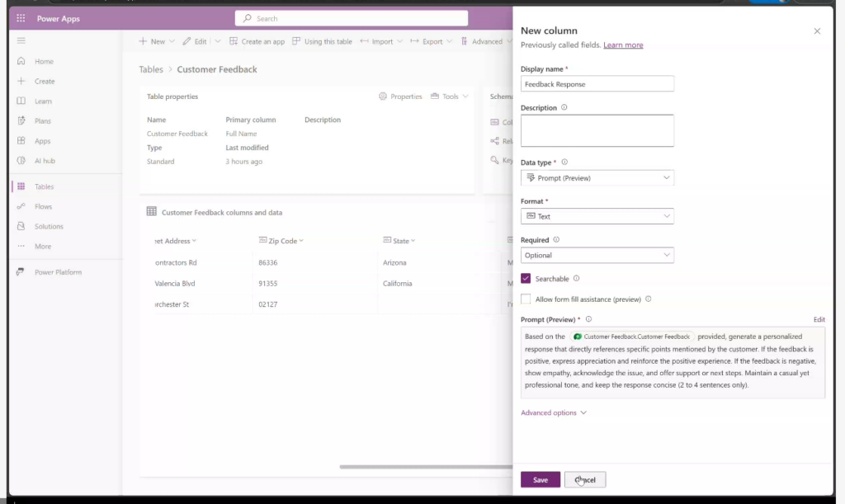Click the Description info icon
The image size is (845, 504).
point(564,108)
